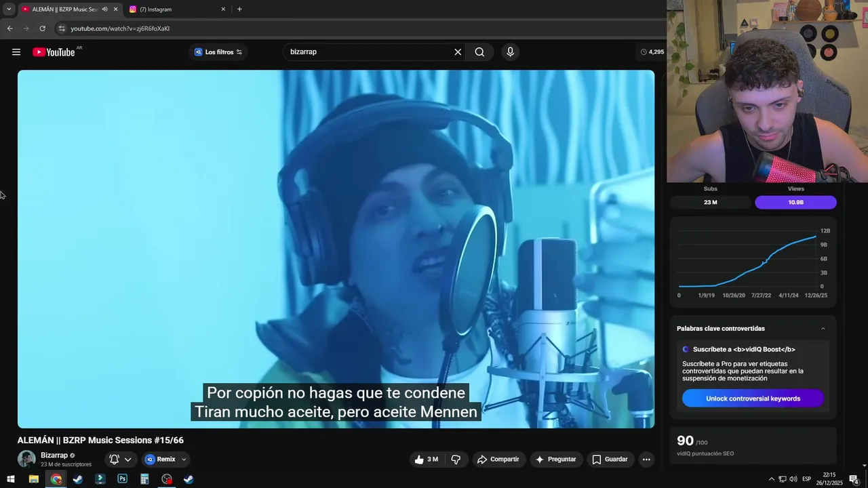
Task: Open network status tray icon
Action: [x=782, y=479]
